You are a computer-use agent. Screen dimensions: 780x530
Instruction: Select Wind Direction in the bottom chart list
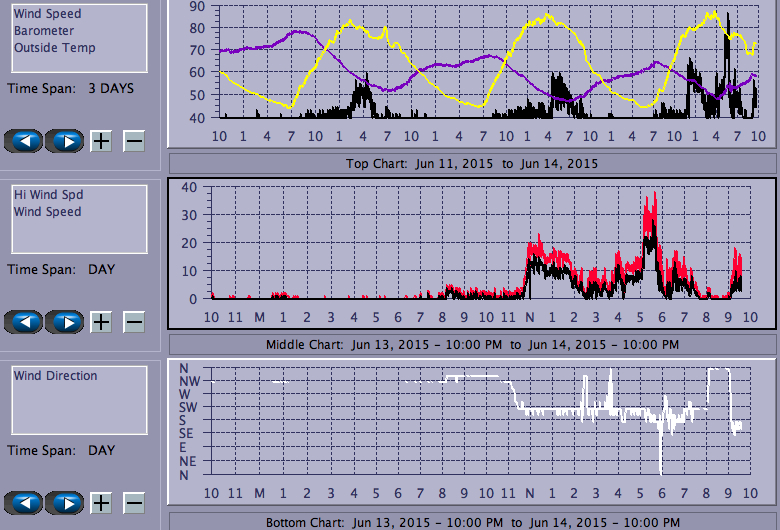point(56,376)
